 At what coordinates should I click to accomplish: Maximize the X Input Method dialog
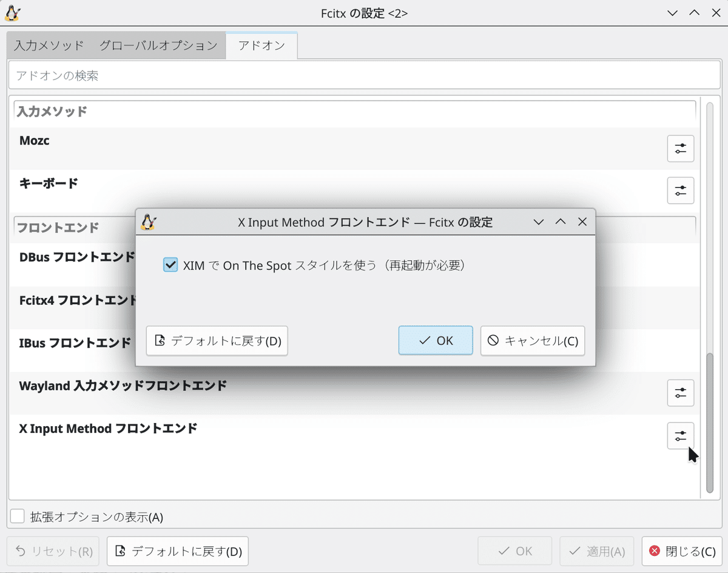click(x=561, y=222)
